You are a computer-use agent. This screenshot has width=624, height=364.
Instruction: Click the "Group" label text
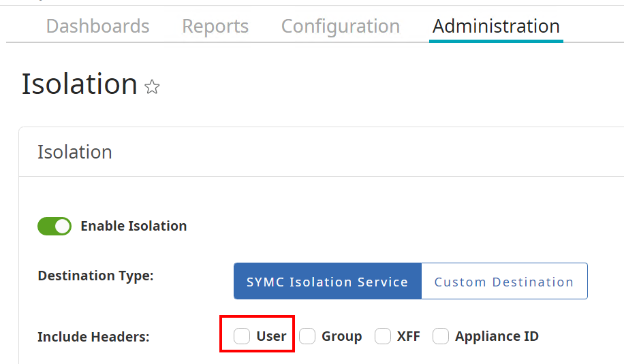[341, 336]
